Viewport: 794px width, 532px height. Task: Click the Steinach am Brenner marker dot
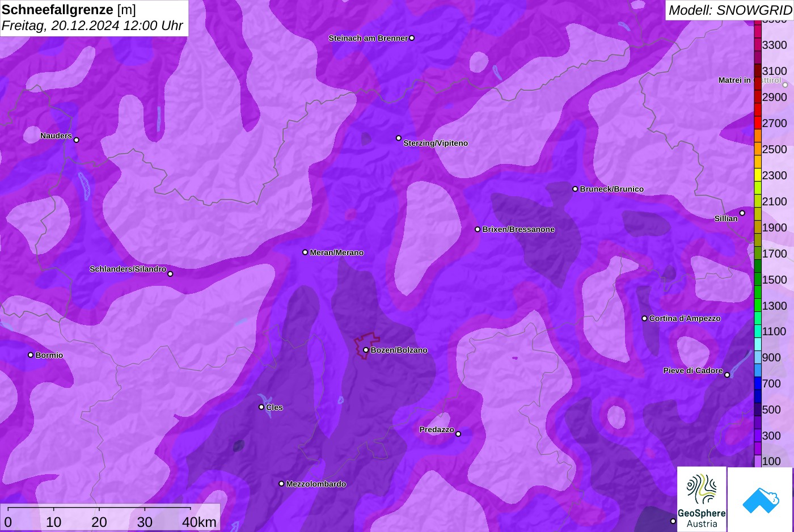412,38
